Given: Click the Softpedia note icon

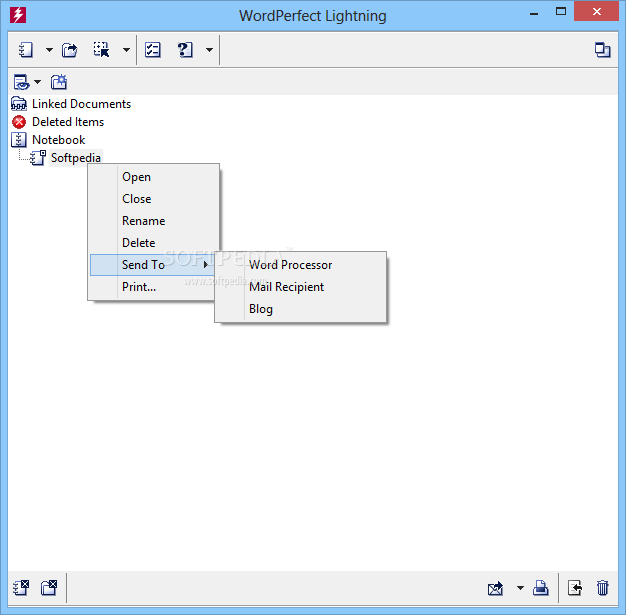Looking at the screenshot, I should pyautogui.click(x=38, y=158).
